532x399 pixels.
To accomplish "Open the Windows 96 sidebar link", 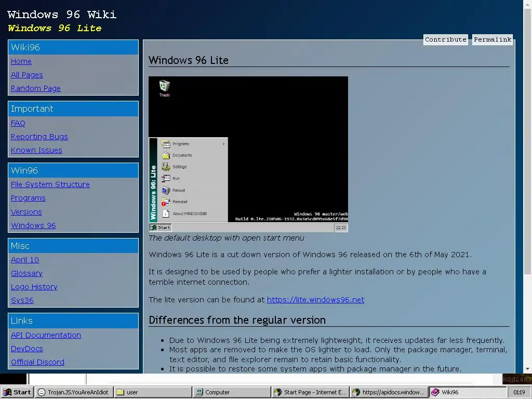I will (33, 225).
